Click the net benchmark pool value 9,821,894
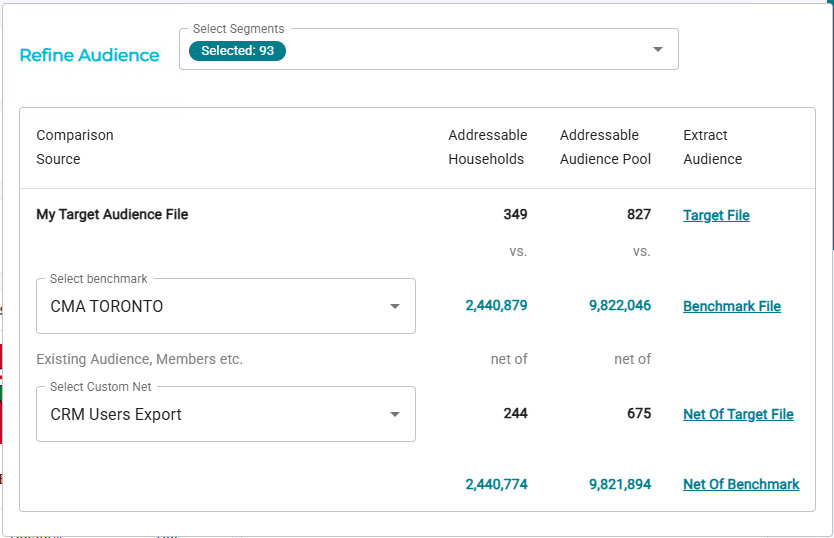The width and height of the screenshot is (834, 538). coord(620,485)
